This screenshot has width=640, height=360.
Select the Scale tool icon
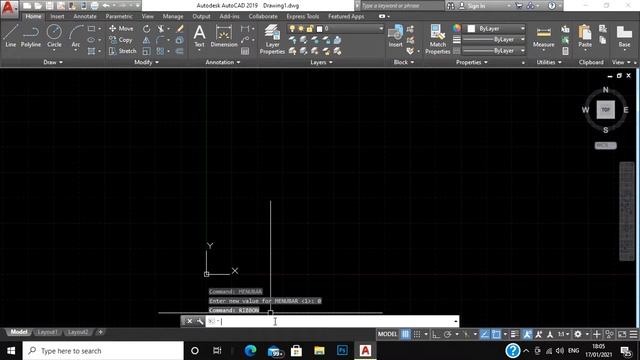point(147,51)
